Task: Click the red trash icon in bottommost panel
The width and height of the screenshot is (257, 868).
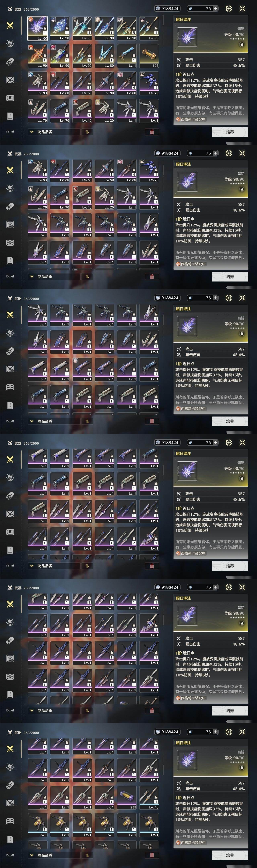Action: (152, 855)
